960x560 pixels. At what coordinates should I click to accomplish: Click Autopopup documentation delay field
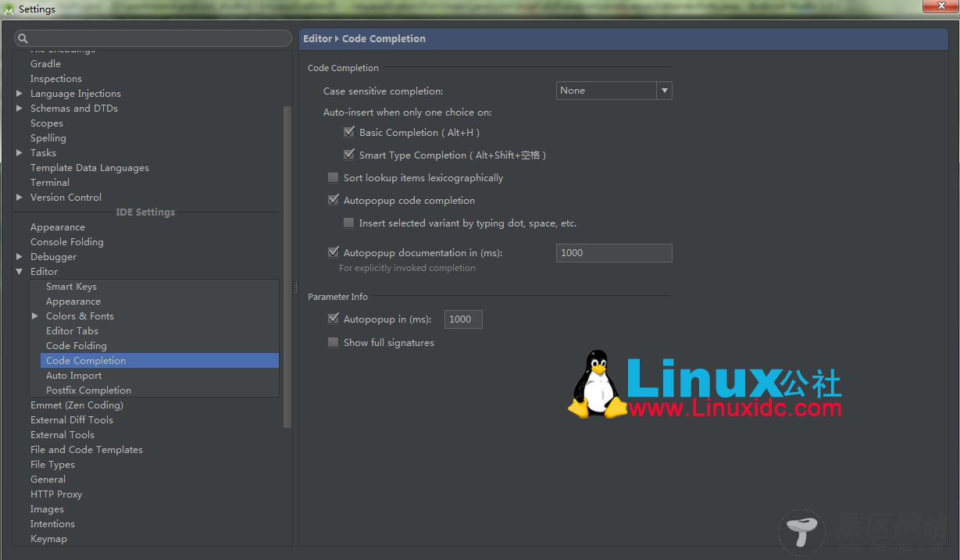point(614,253)
